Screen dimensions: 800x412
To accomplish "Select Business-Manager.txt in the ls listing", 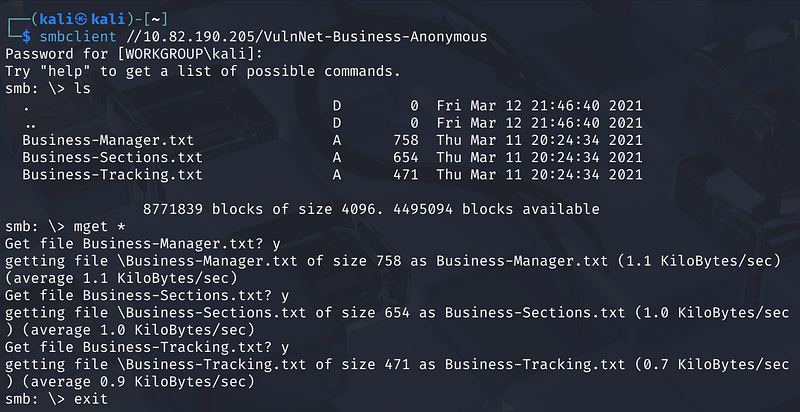I will click(108, 140).
